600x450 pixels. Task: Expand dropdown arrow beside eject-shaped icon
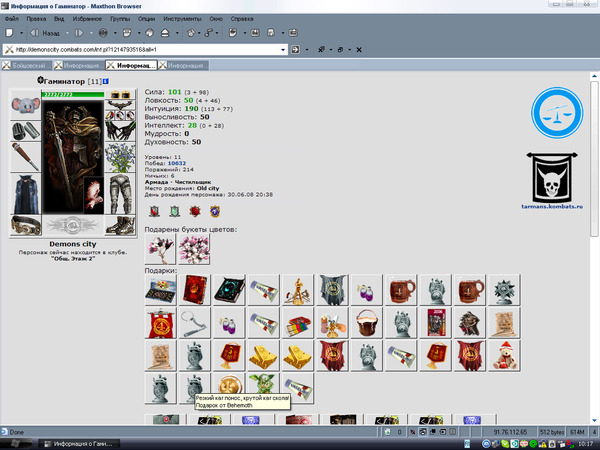pos(177,33)
